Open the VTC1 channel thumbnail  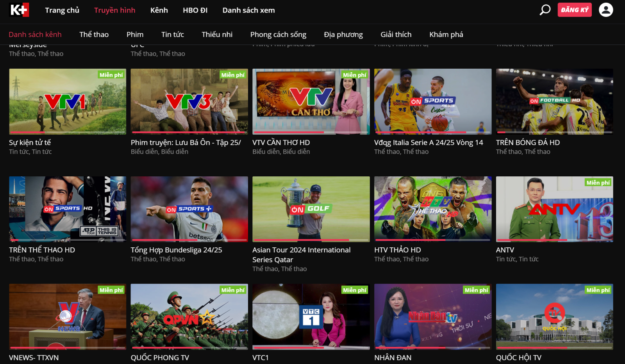pos(311,317)
